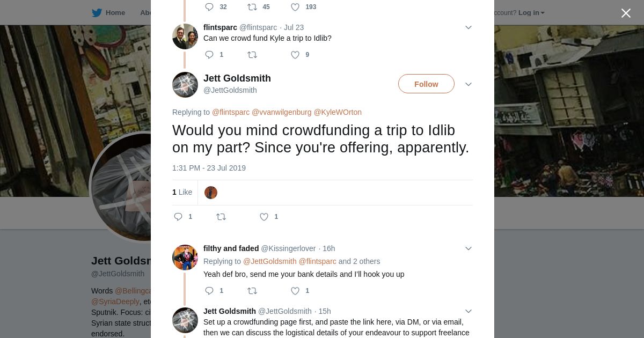Screen dimensions: 644x338
Task: Open options chevron on flintsparc's tweet
Action: 468,27
